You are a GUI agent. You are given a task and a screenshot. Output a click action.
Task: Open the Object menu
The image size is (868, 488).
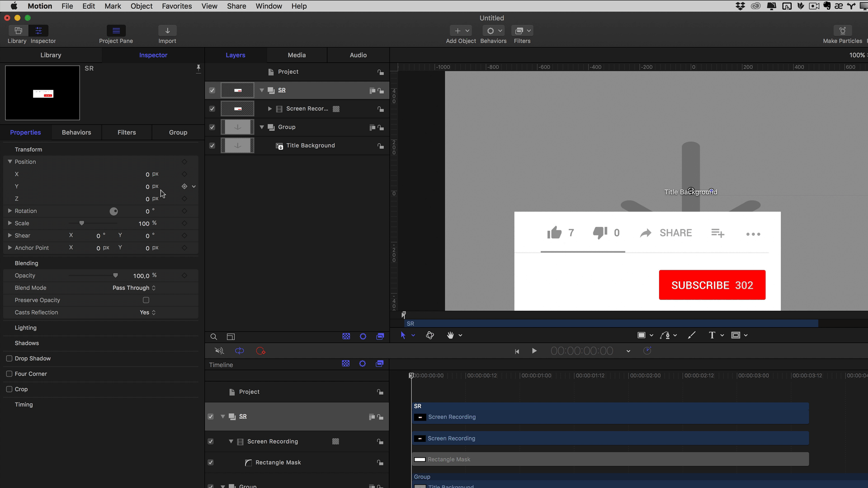pyautogui.click(x=142, y=6)
